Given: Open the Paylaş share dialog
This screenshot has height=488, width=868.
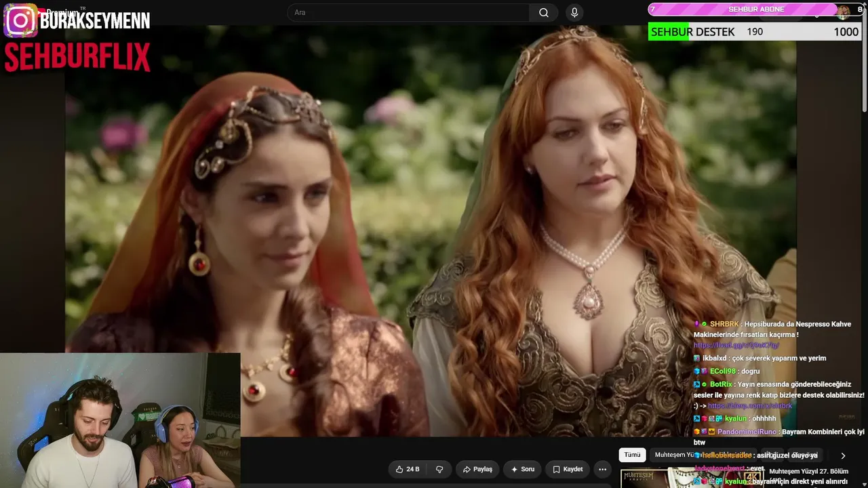Looking at the screenshot, I should pyautogui.click(x=477, y=469).
